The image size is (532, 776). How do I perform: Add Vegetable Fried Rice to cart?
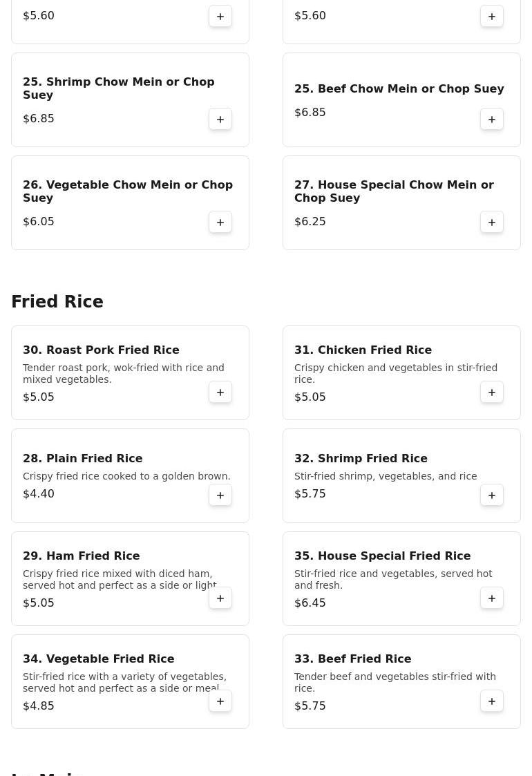220,701
